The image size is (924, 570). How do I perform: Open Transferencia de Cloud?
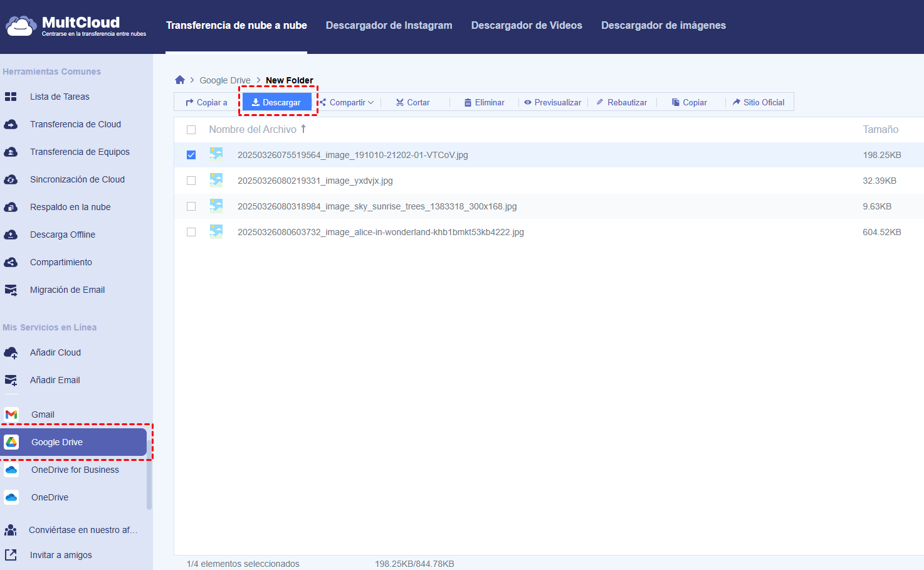[75, 124]
